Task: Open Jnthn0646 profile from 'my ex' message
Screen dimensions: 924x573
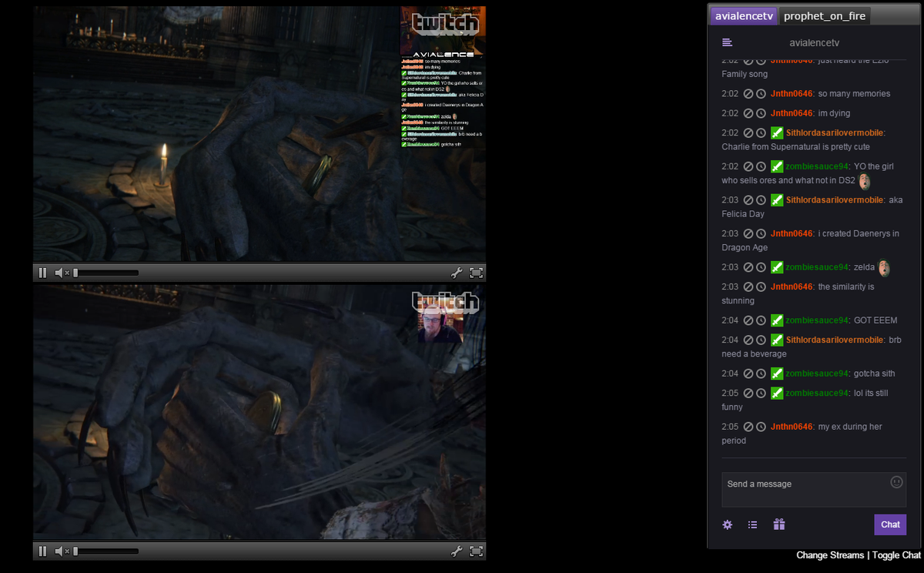Action: tap(792, 427)
